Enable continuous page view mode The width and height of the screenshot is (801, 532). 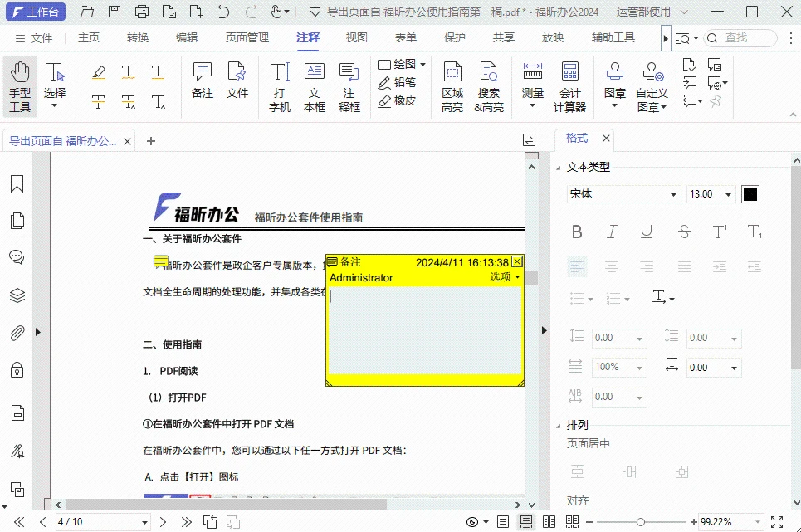click(x=525, y=522)
